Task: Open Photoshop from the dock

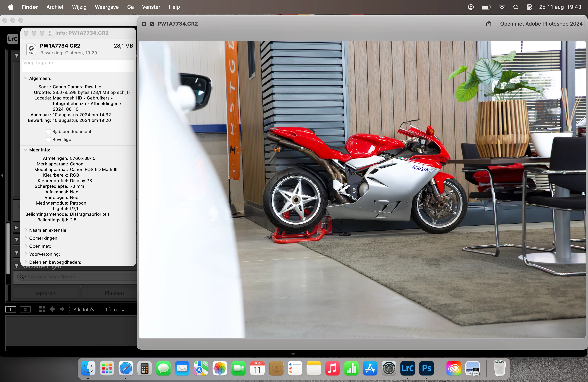Action: (426, 368)
